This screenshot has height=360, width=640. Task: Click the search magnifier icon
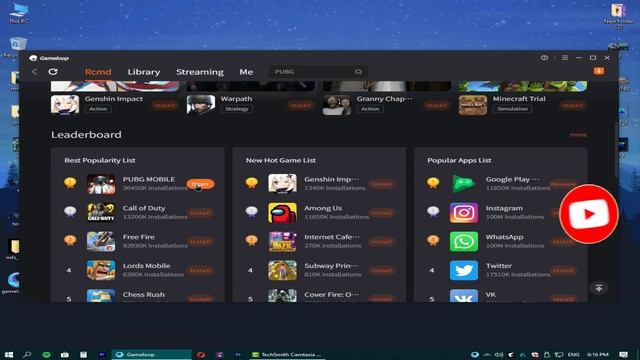[x=358, y=72]
